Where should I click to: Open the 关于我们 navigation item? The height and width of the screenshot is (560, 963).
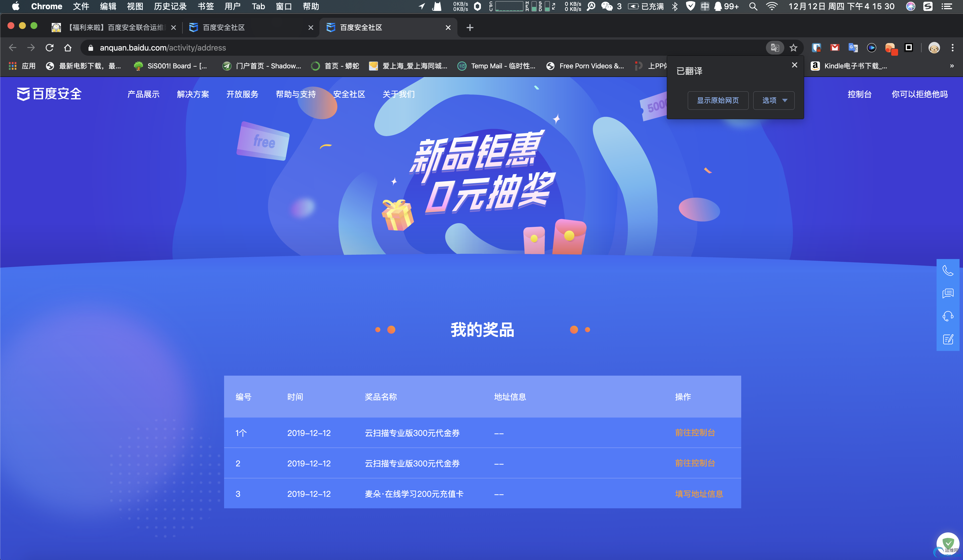398,94
